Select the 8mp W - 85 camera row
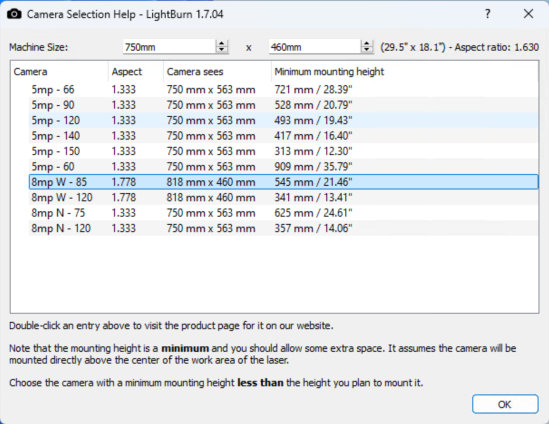This screenshot has width=549, height=424. [283, 182]
